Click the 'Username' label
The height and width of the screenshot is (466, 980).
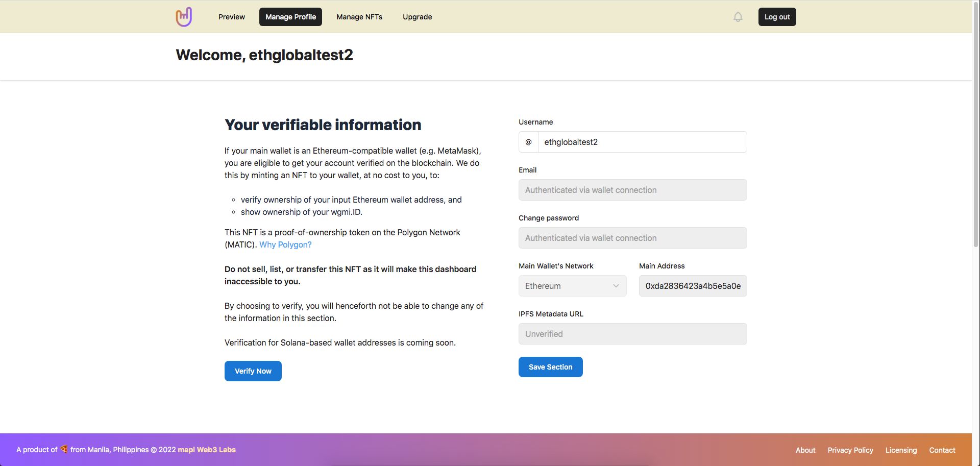(536, 122)
